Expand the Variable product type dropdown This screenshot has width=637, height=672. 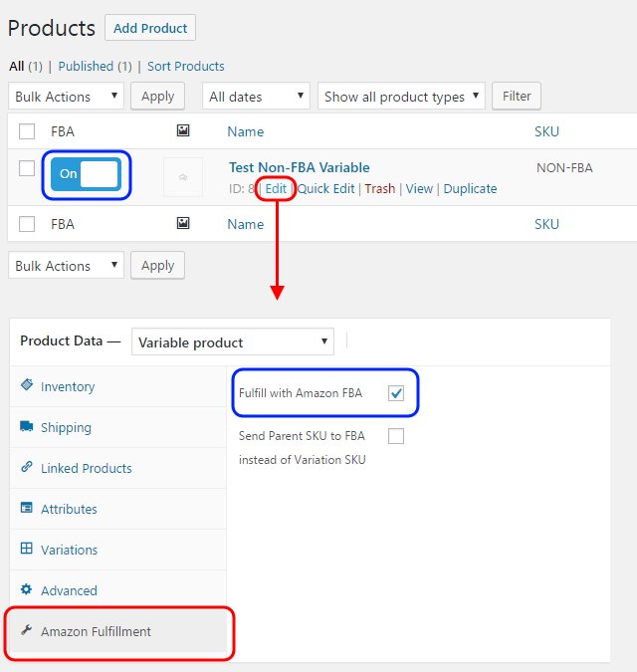tap(234, 342)
